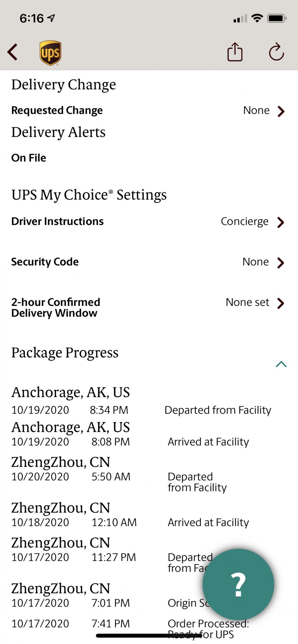Tap the location arrow beside the clock
The width and height of the screenshot is (298, 644).
pos(51,18)
